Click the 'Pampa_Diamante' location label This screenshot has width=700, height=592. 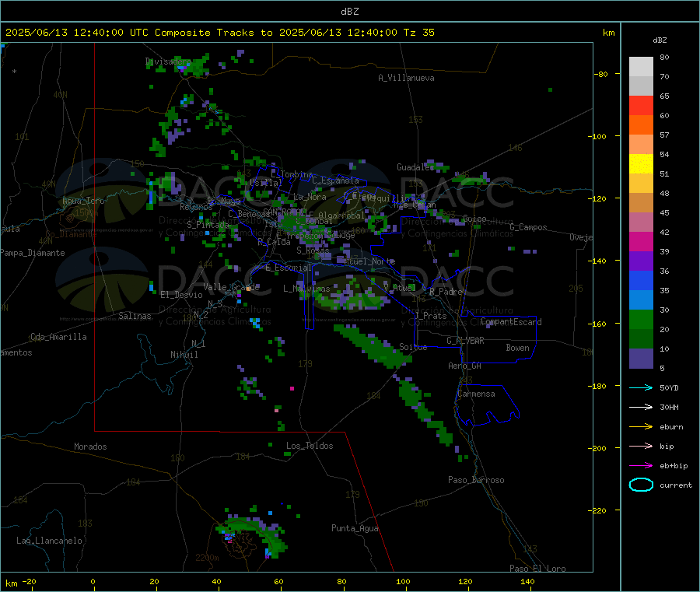tap(33, 253)
